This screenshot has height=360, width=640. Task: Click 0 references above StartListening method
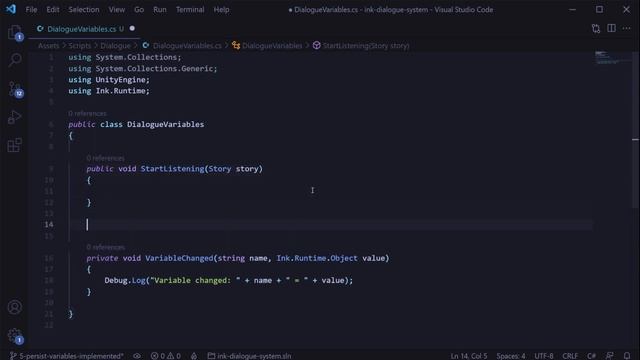coord(105,158)
